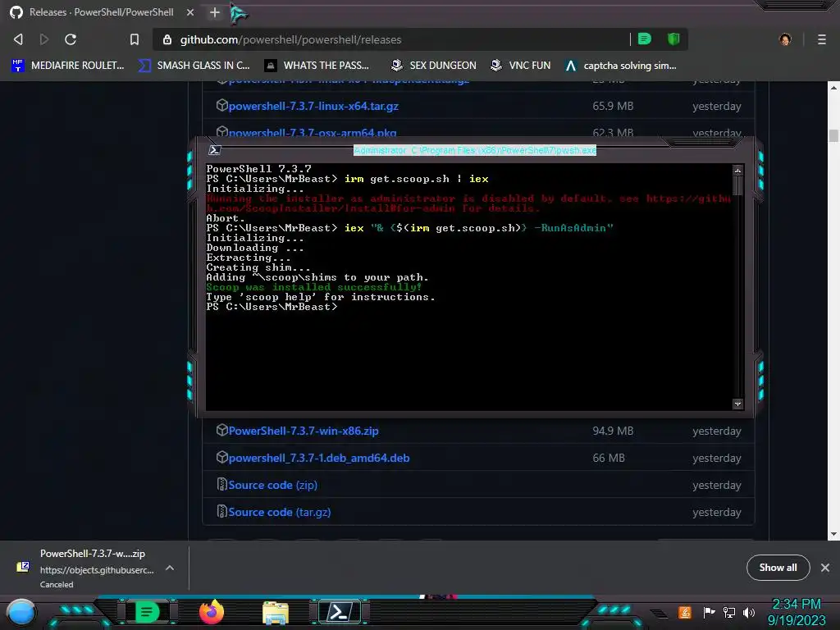Open the green shield extension icon

coord(673,39)
